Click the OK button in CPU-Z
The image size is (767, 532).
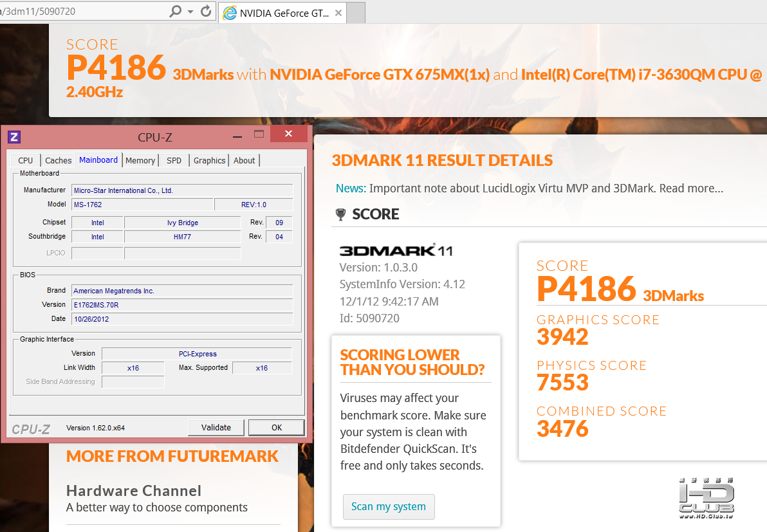coord(277,427)
